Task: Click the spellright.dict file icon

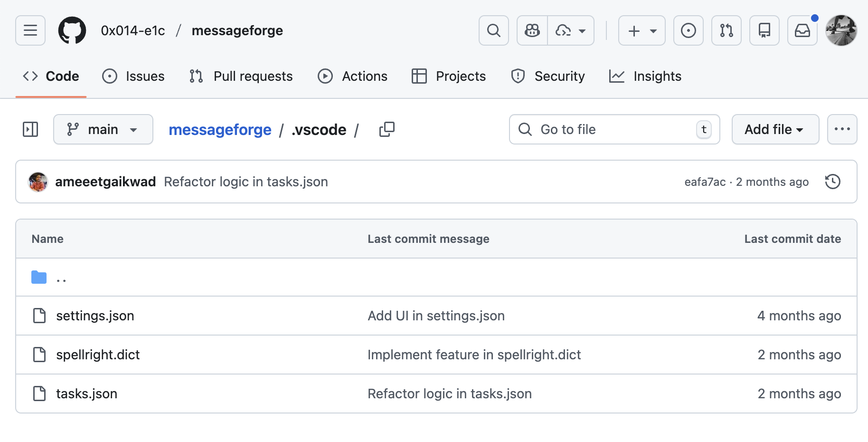Action: click(x=39, y=355)
